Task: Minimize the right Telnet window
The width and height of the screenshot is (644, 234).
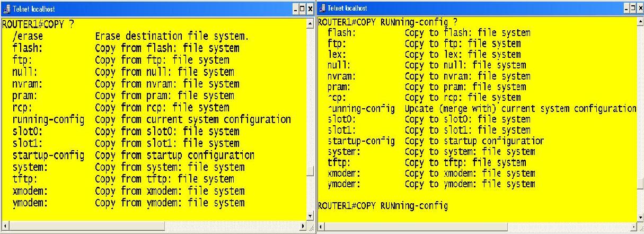Action: click(x=627, y=8)
